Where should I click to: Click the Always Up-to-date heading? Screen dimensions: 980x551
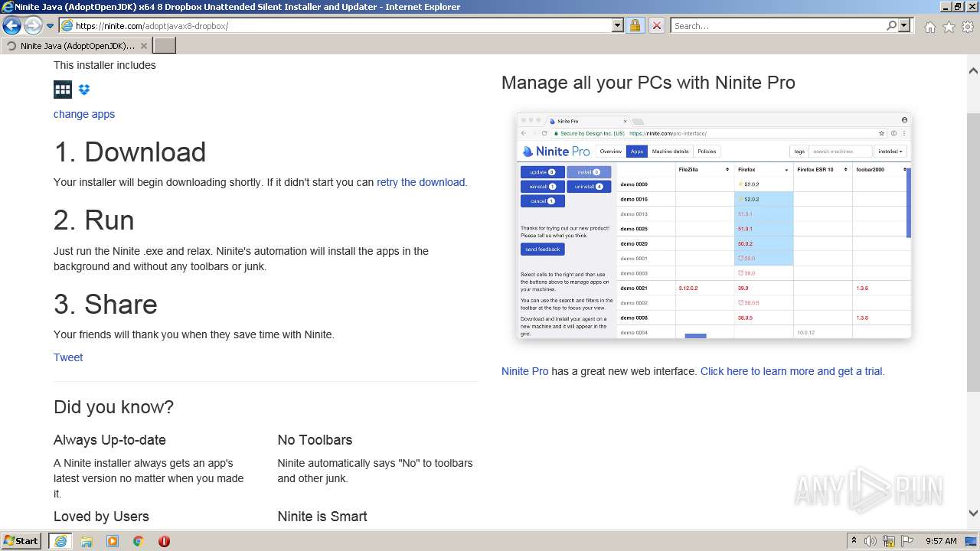pyautogui.click(x=109, y=440)
